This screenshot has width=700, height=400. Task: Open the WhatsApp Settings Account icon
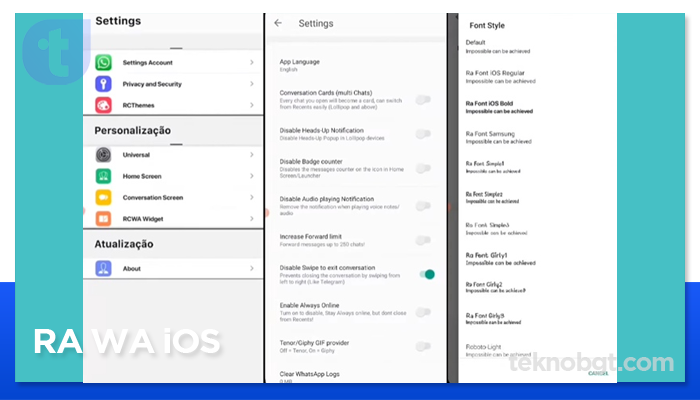104,62
